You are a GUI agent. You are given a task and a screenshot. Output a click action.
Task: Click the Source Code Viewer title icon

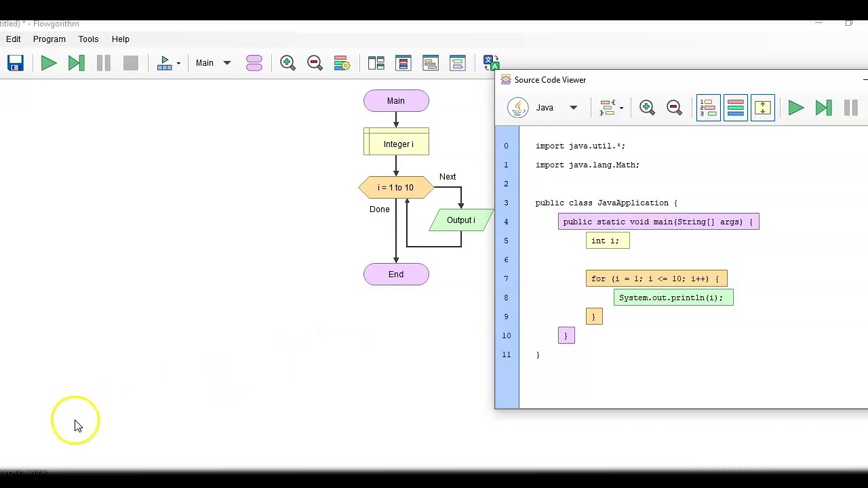pos(506,80)
